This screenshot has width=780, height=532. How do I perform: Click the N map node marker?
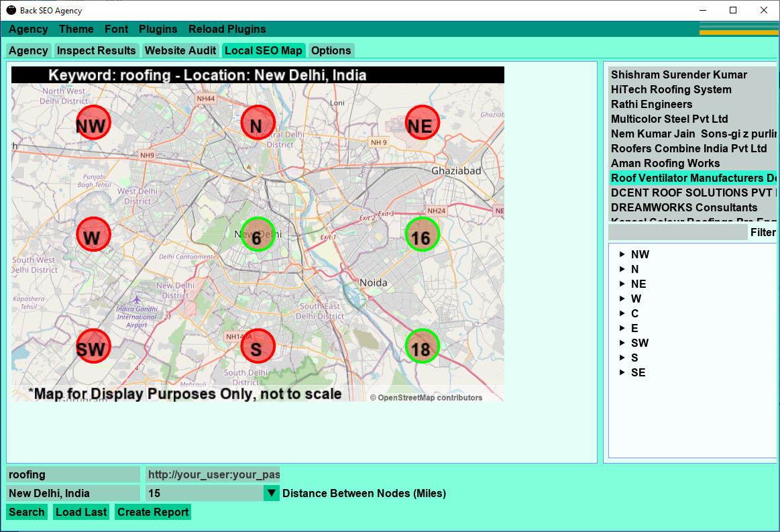tap(258, 122)
